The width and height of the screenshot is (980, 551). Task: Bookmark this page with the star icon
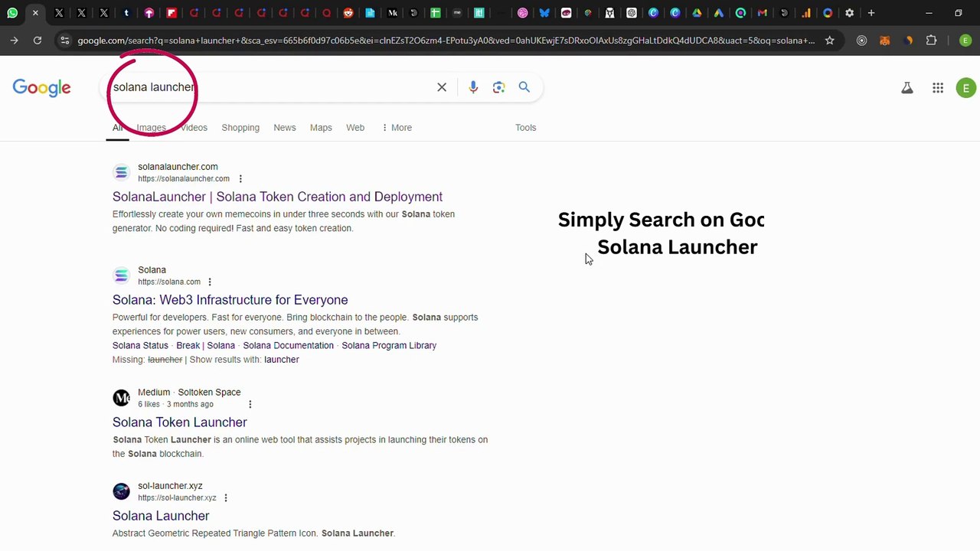coord(829,41)
